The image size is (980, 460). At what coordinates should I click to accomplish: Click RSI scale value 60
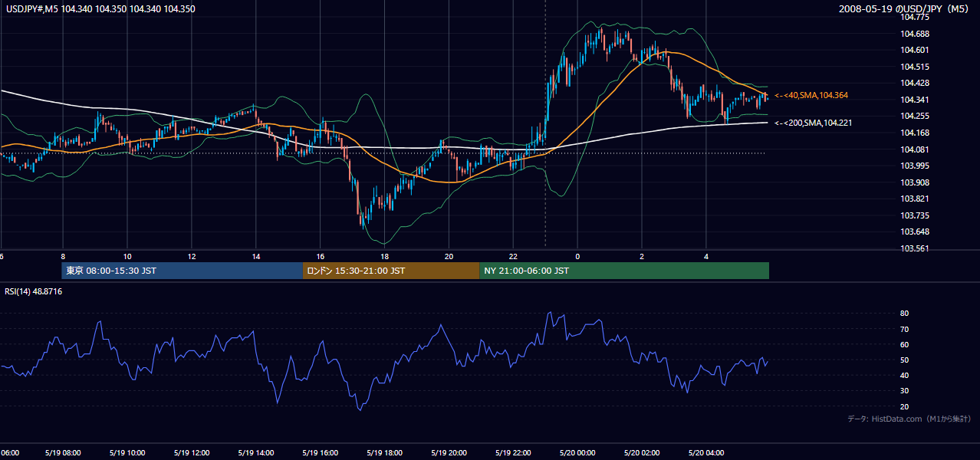pos(905,344)
